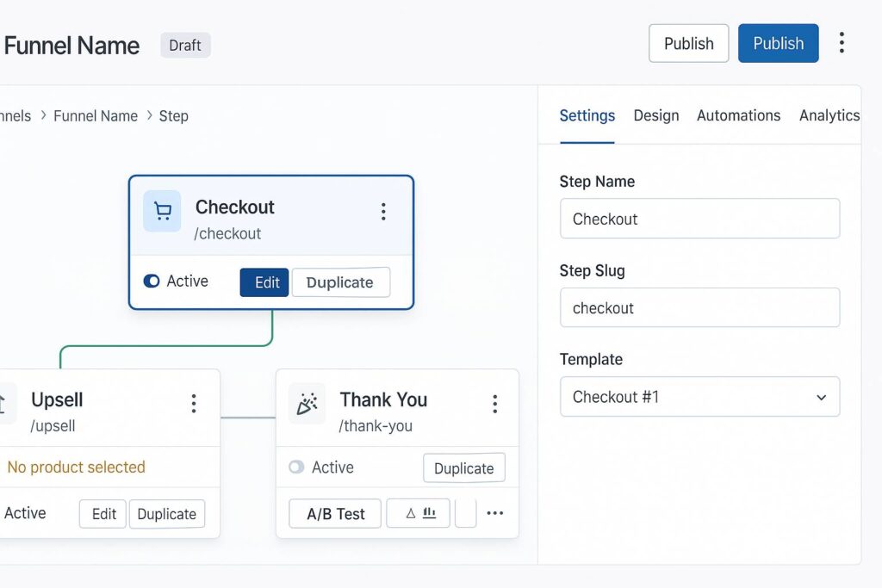The image size is (882, 588).
Task: Switch to the Design tab
Action: point(655,115)
